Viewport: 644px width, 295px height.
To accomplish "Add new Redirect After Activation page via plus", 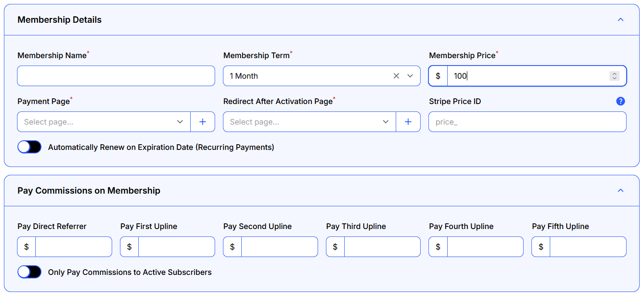I will 408,122.
